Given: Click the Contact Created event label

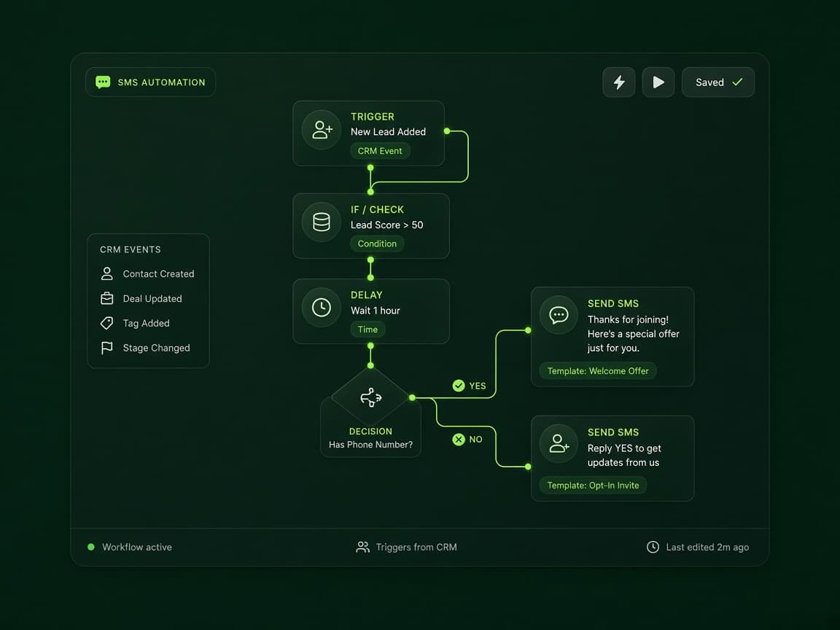Looking at the screenshot, I should [x=158, y=273].
